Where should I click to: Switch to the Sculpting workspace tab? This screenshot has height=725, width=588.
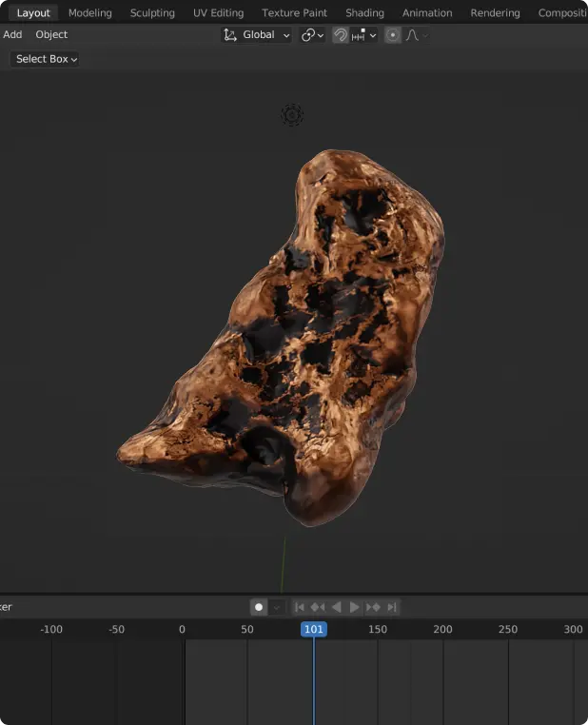(152, 13)
